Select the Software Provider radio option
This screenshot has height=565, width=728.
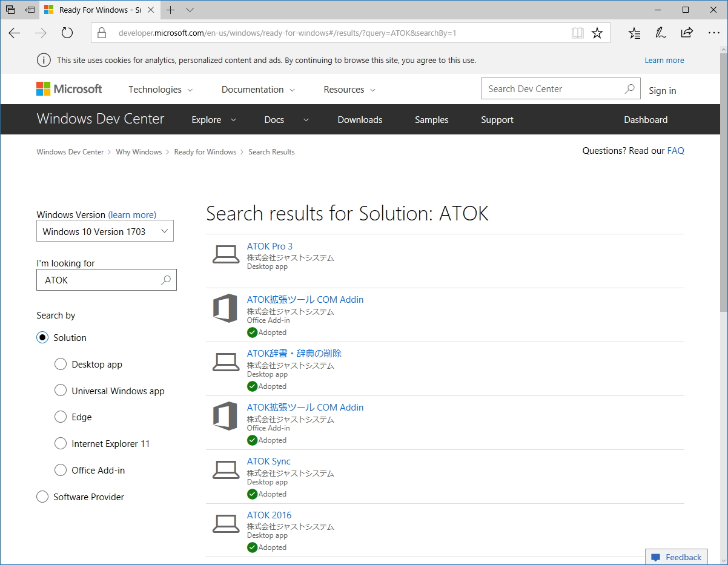point(42,497)
